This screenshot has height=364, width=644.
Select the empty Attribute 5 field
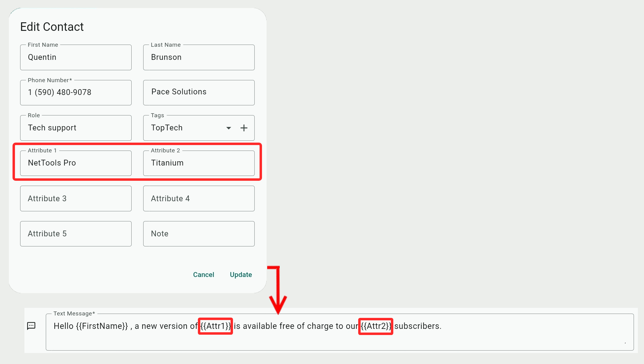point(76,234)
